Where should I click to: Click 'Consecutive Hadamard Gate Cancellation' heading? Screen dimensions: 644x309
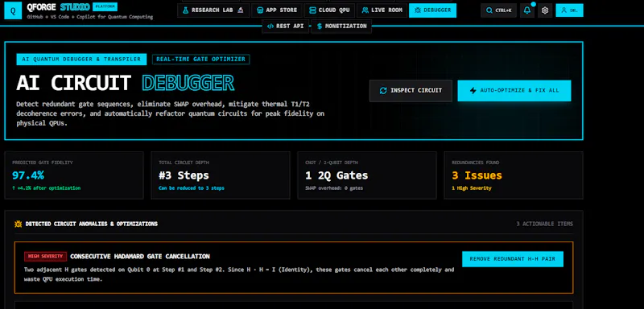[139, 257]
